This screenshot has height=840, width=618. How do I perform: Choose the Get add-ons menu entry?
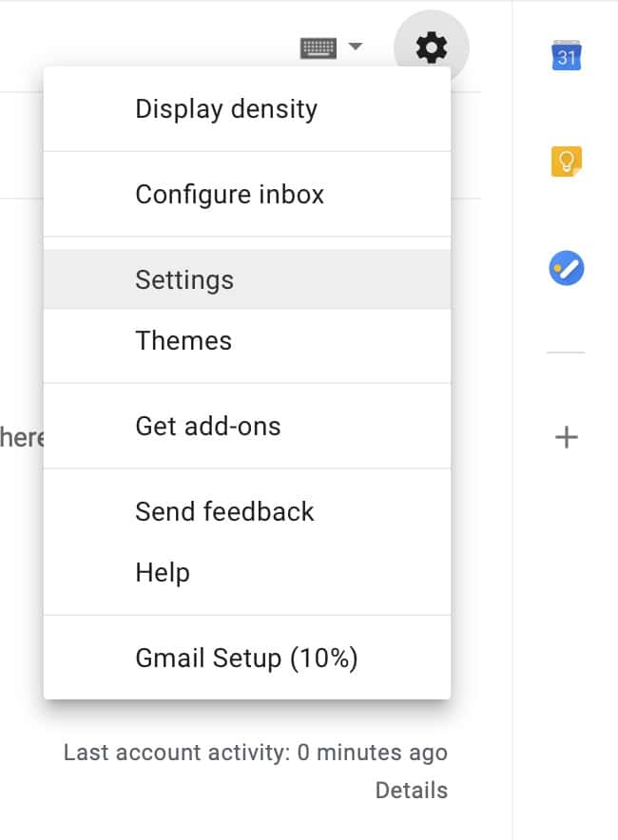(208, 427)
